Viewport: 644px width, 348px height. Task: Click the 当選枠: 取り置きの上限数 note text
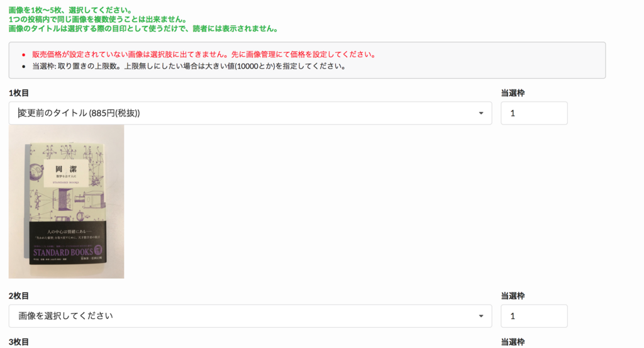coord(189,66)
